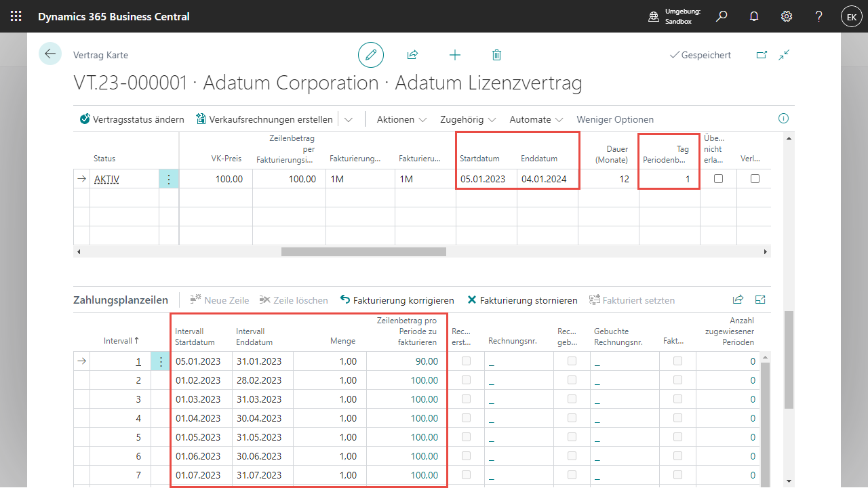Delete the contract with trash icon

(x=497, y=55)
